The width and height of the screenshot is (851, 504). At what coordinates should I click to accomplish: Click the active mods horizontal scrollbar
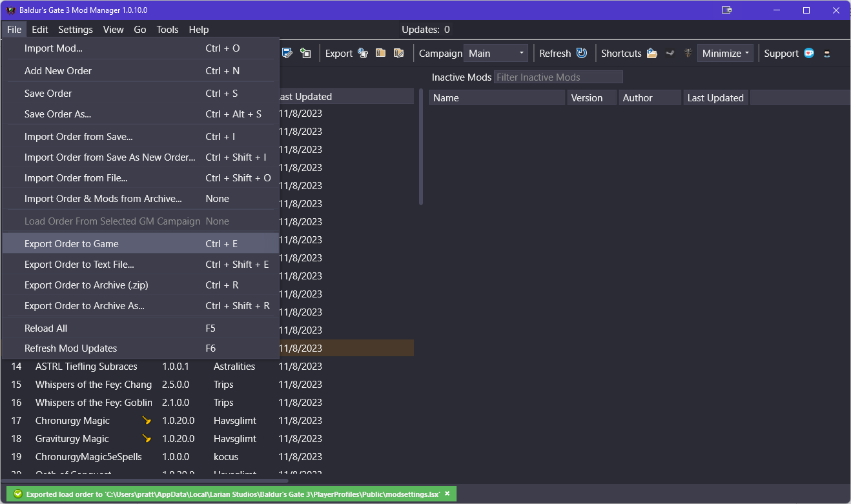pyautogui.click(x=146, y=480)
